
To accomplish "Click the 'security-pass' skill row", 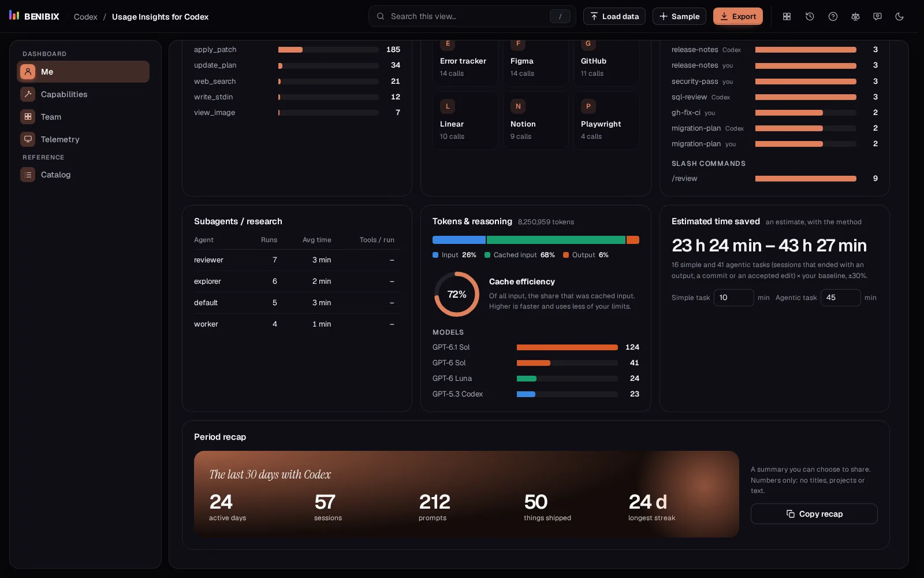I will coord(774,81).
